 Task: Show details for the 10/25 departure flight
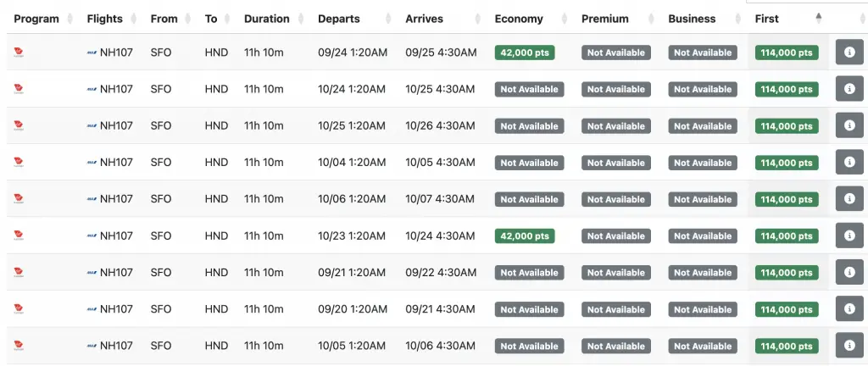(849, 125)
